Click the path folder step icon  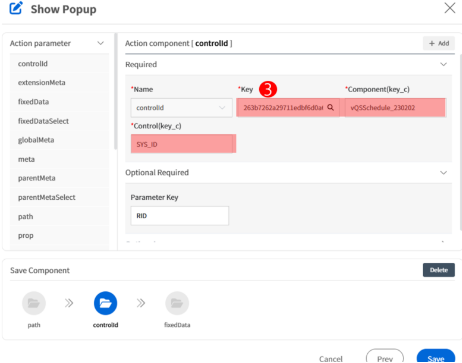tap(34, 303)
